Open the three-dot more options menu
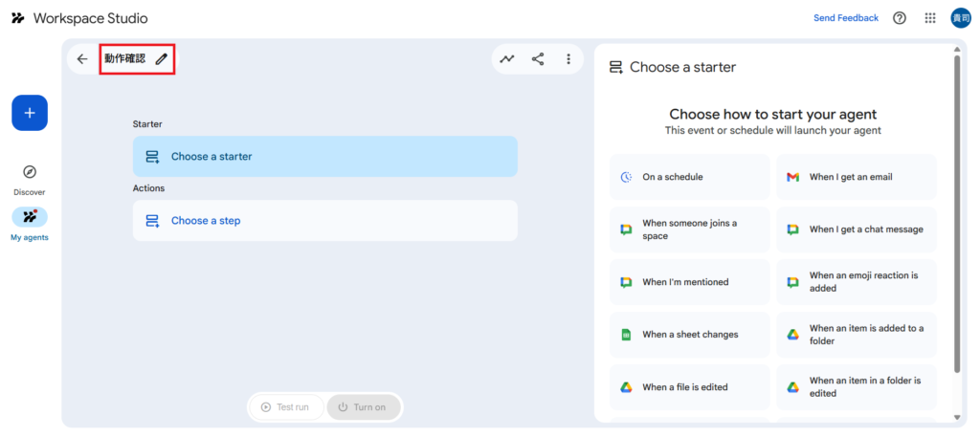This screenshot has height=437, width=980. pos(568,59)
